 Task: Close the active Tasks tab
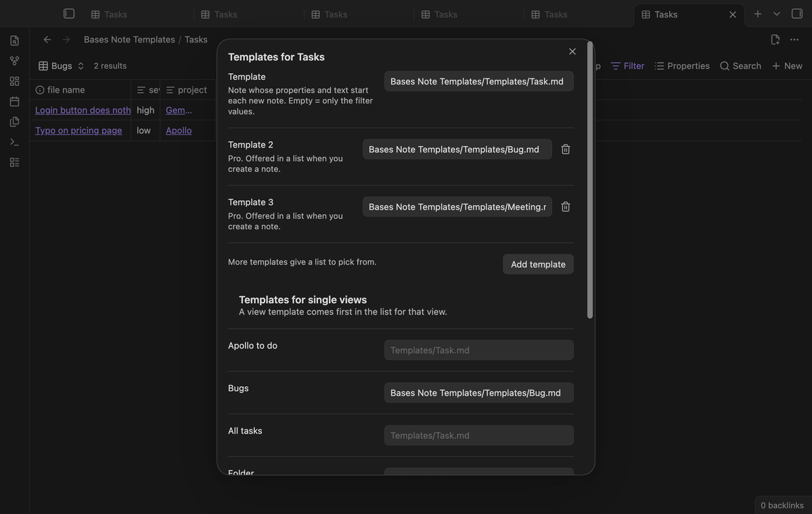pos(733,14)
